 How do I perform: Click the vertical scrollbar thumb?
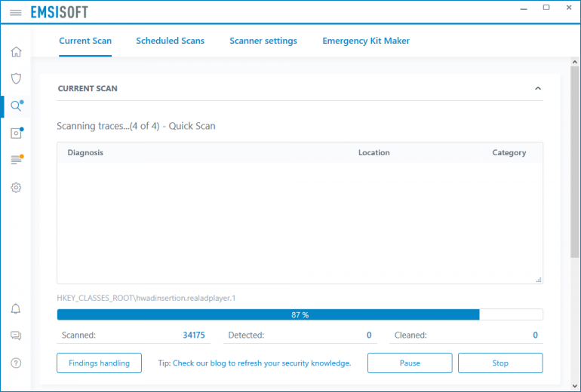tap(575, 162)
